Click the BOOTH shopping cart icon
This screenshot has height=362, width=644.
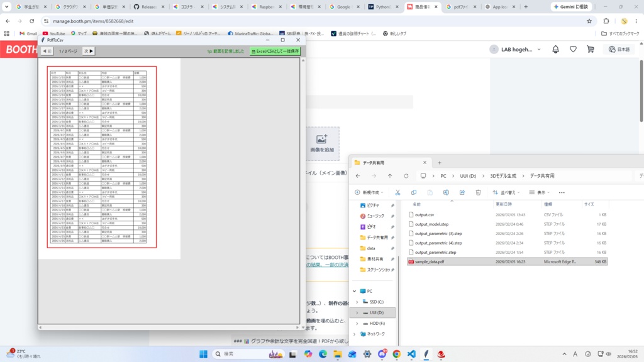591,49
